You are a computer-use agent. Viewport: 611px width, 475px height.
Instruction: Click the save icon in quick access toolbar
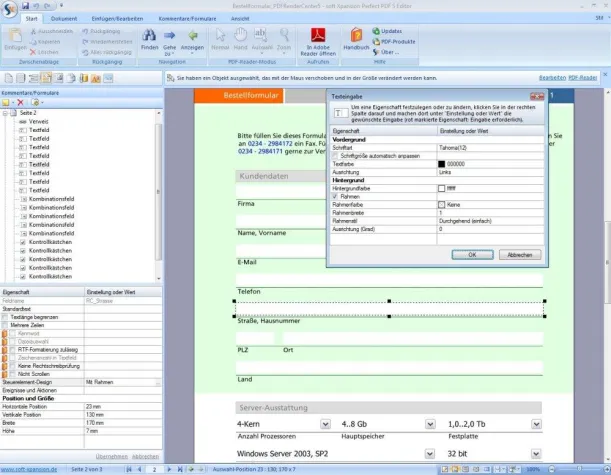[25, 5]
